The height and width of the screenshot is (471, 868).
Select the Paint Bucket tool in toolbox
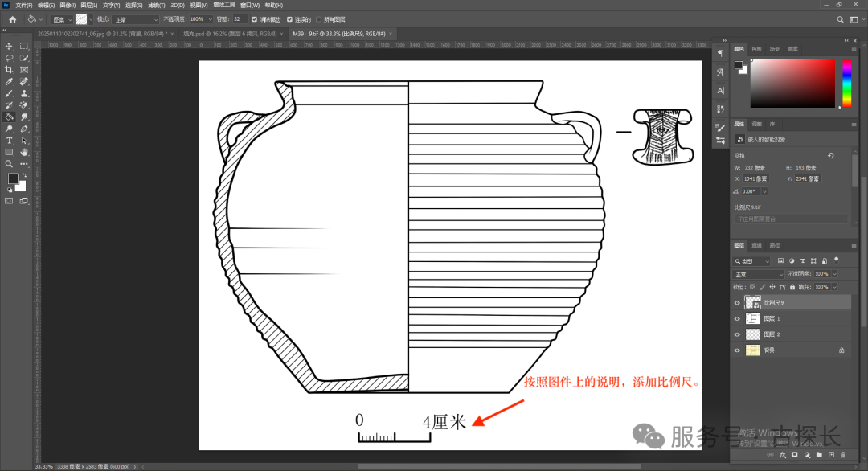pyautogui.click(x=9, y=117)
